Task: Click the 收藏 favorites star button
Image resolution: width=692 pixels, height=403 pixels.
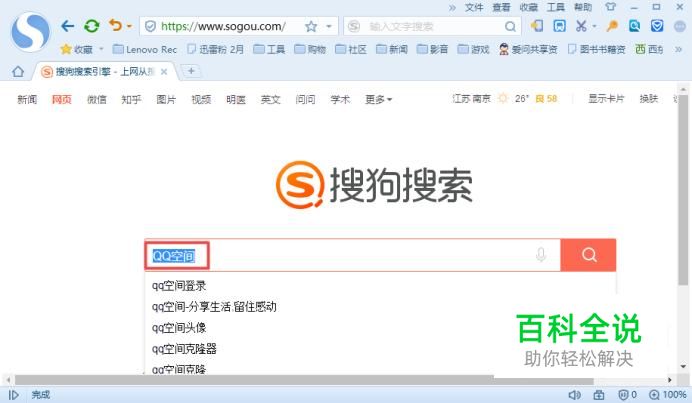Action: (76, 49)
